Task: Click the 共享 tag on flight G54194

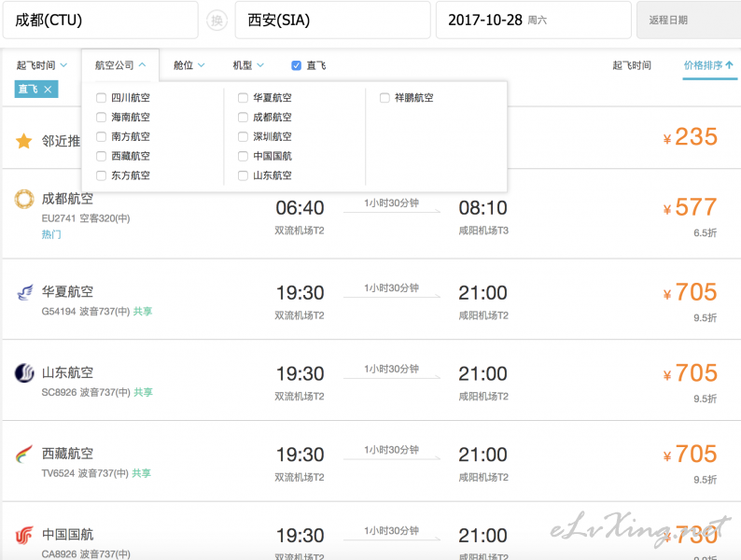Action: tap(143, 312)
